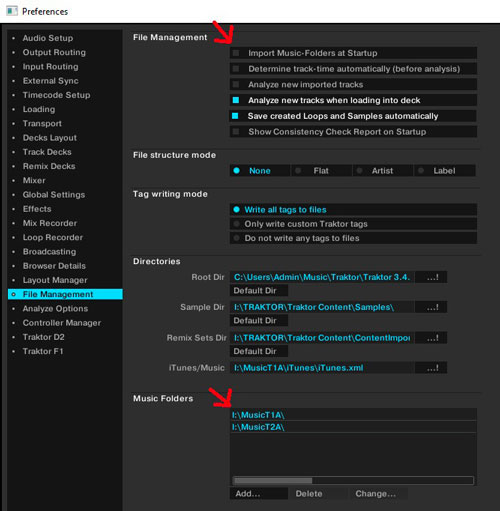
Task: Click the Remix Sets Dir path field
Action: [322, 338]
